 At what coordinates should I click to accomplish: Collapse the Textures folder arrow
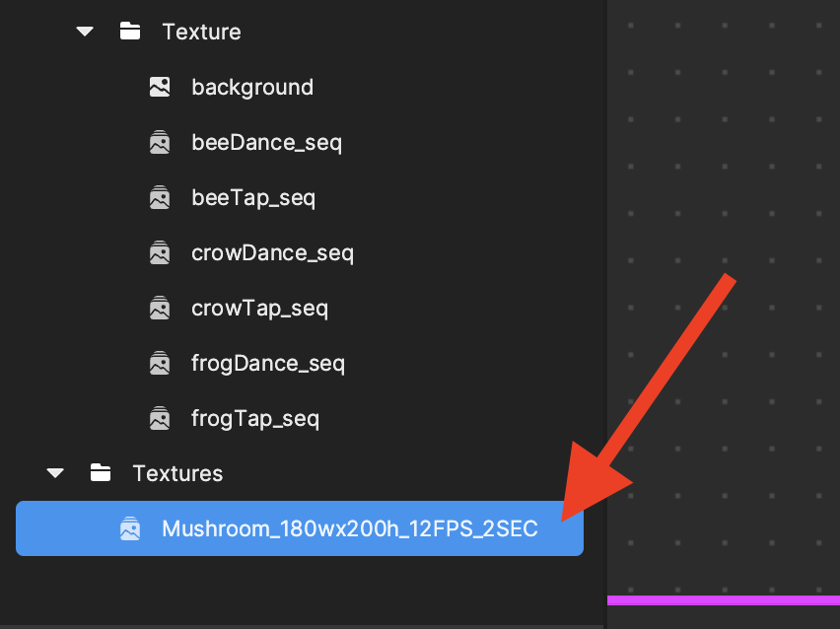click(x=55, y=473)
